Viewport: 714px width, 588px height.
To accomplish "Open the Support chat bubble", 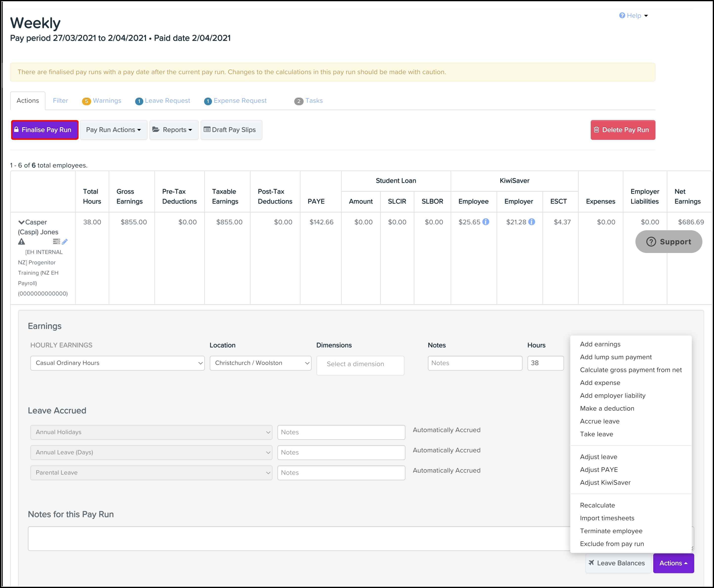I will point(668,242).
